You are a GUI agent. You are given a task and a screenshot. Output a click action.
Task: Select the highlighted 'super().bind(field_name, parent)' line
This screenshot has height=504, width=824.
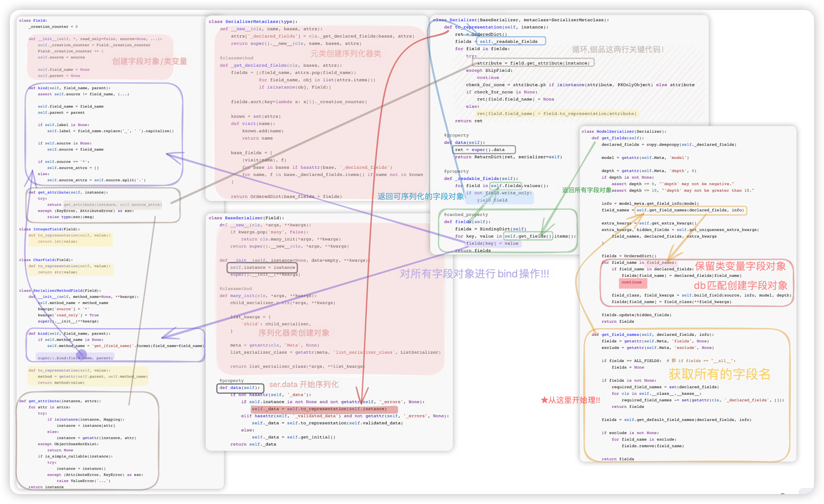(x=75, y=358)
